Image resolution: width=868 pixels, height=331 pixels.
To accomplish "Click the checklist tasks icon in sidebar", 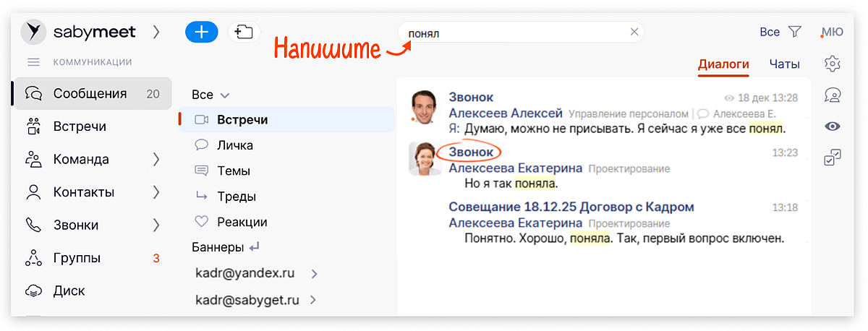I will click(x=833, y=158).
